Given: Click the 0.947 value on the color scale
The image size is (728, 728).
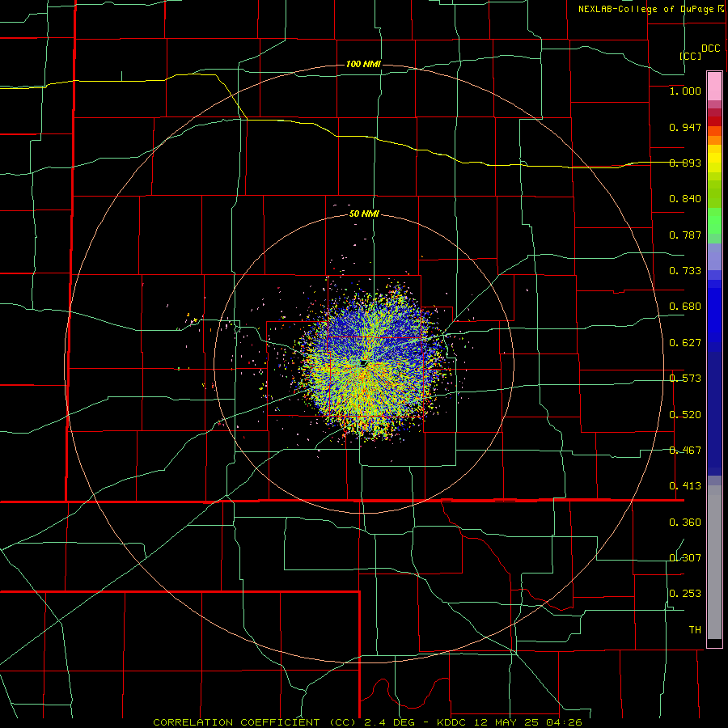Looking at the screenshot, I should click(x=685, y=127).
